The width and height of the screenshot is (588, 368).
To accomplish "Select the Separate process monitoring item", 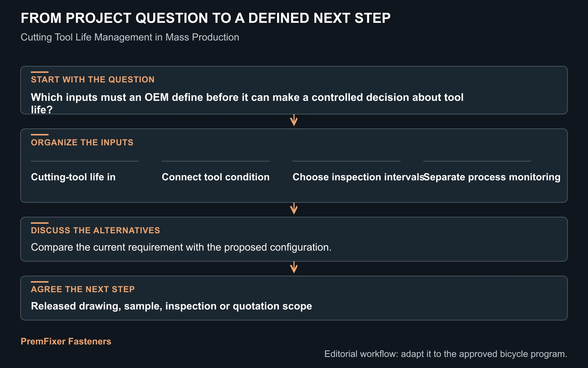I will [x=492, y=177].
